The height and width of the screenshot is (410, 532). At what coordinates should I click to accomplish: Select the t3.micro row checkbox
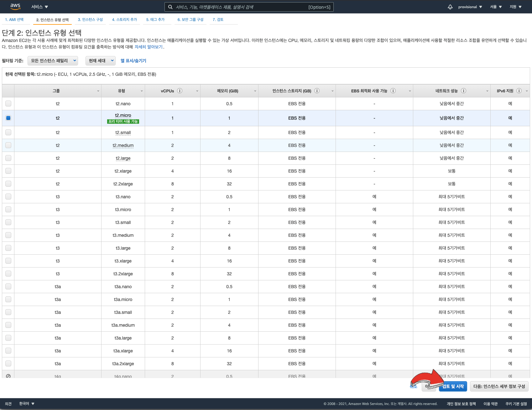pyautogui.click(x=8, y=209)
